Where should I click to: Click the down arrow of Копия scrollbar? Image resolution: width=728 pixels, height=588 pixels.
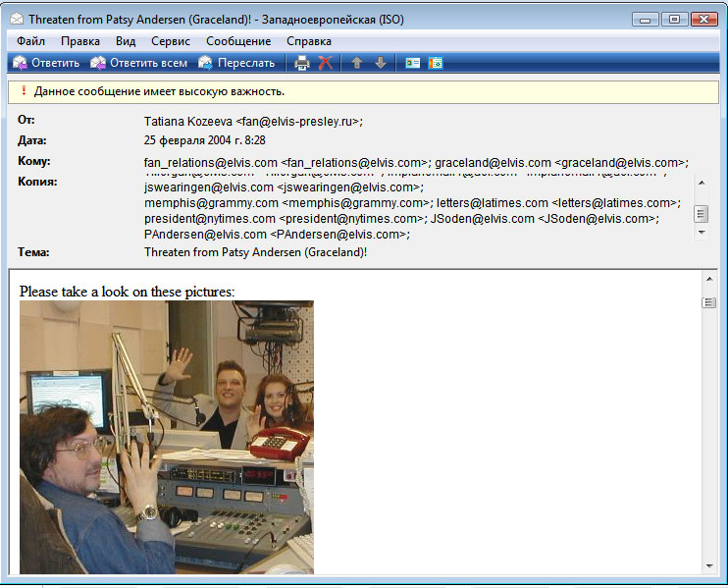click(702, 233)
